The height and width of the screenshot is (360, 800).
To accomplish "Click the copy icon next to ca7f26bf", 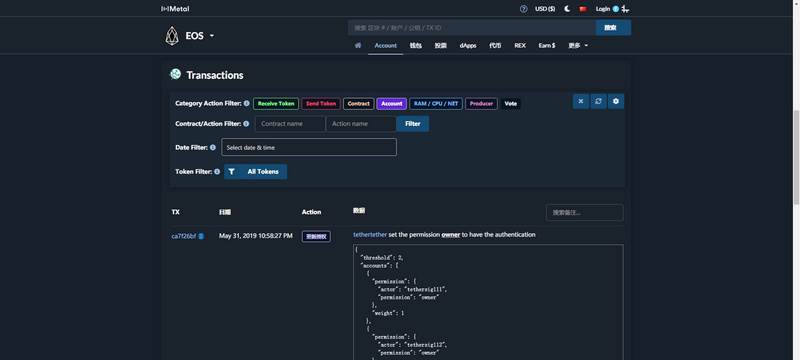I will coord(201,236).
